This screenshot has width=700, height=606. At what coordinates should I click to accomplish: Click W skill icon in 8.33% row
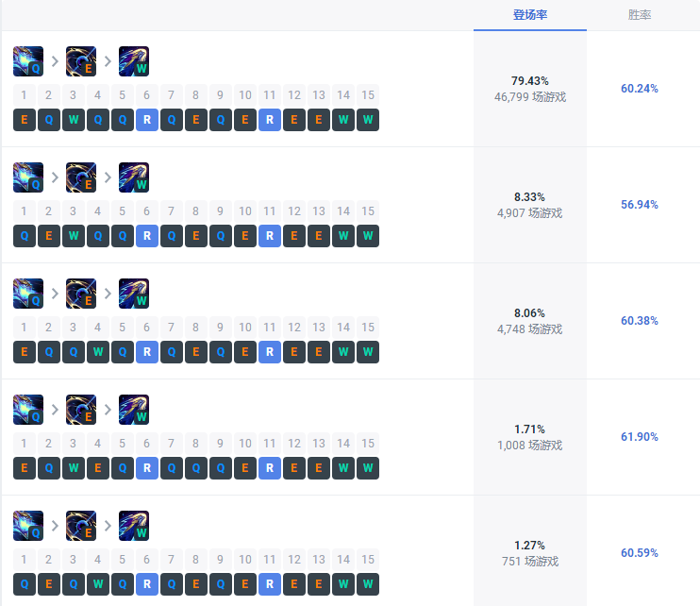click(x=133, y=177)
